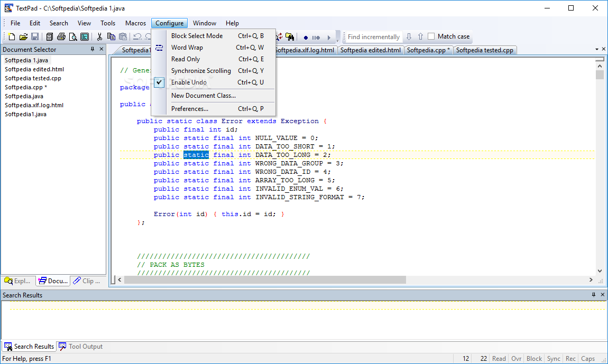This screenshot has width=608, height=364.
Task: Select New Document Class... menu item
Action: coord(213,96)
